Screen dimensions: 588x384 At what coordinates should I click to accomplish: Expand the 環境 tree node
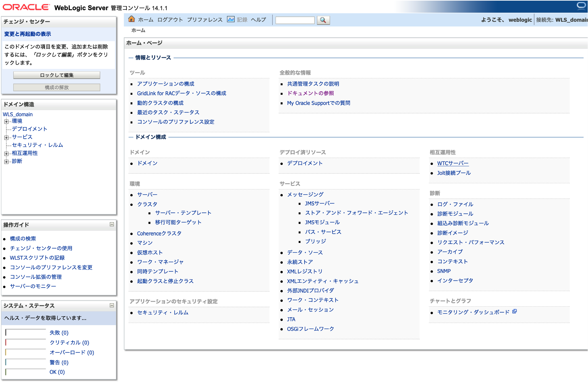(6, 121)
